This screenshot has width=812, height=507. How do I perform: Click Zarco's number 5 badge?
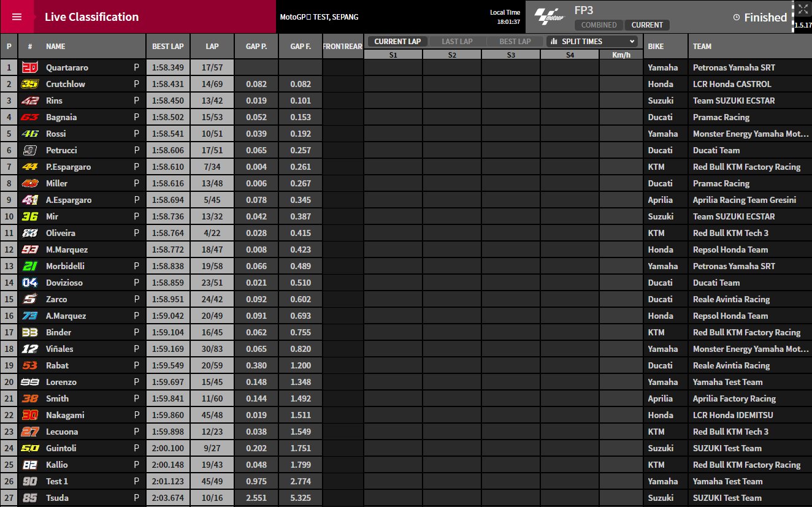click(29, 299)
